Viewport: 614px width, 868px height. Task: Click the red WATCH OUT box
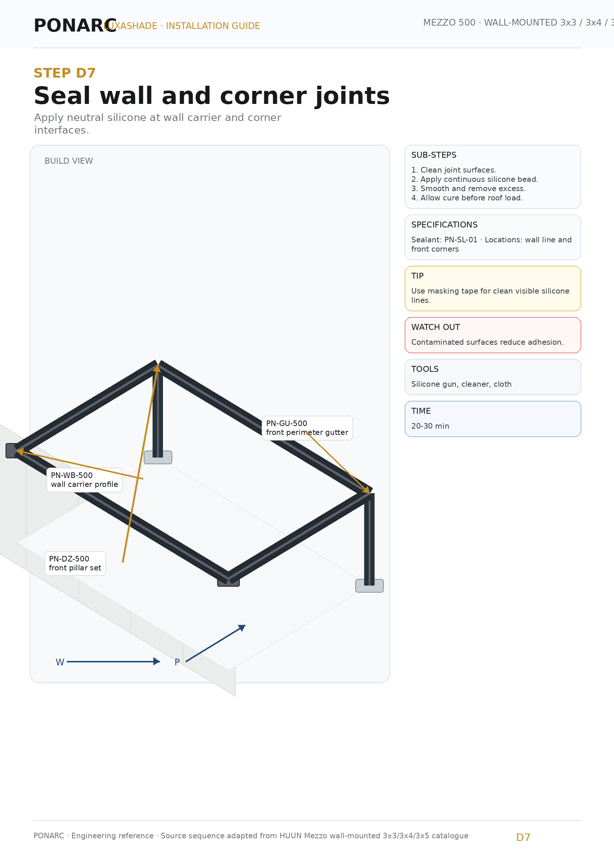click(x=493, y=335)
